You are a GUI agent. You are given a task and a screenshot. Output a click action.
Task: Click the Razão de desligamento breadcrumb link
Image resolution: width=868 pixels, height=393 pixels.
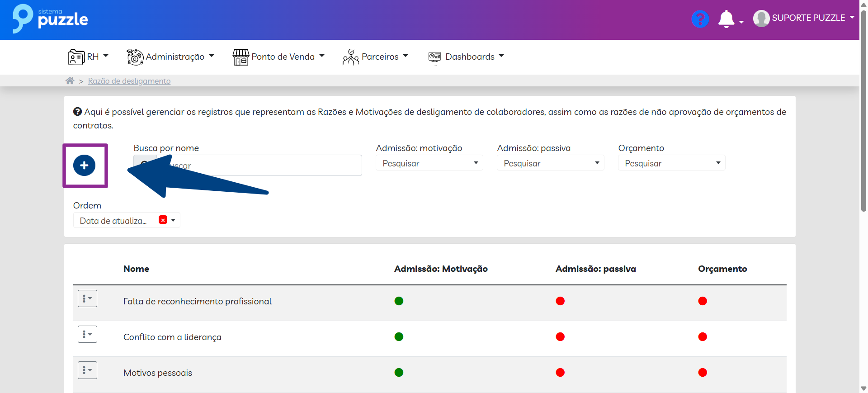coord(129,81)
